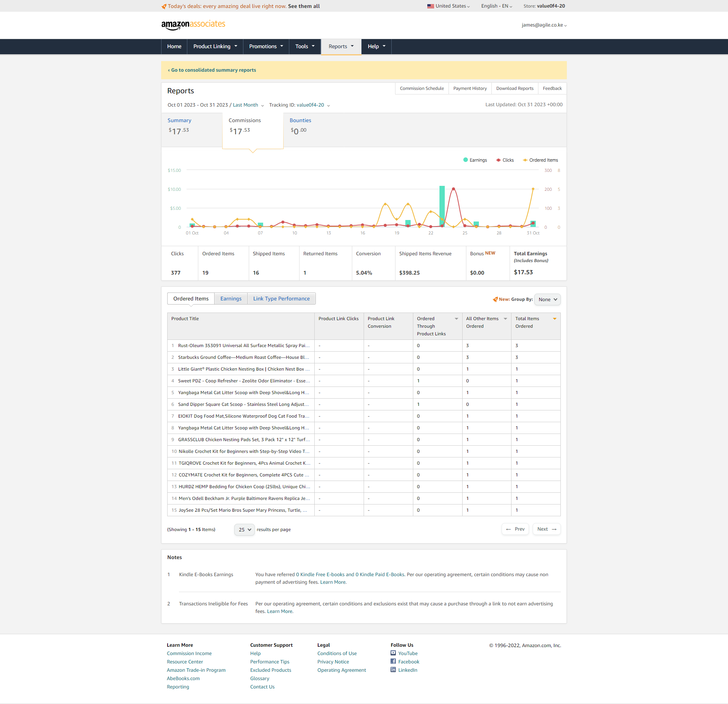Image resolution: width=728 pixels, height=704 pixels.
Task: Expand the Product Linking menu
Action: (x=215, y=46)
